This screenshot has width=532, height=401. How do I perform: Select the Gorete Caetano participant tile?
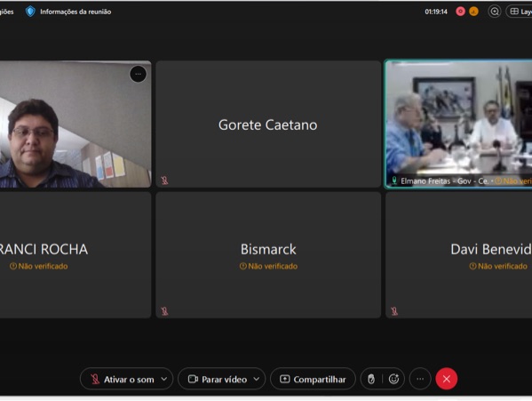268,124
